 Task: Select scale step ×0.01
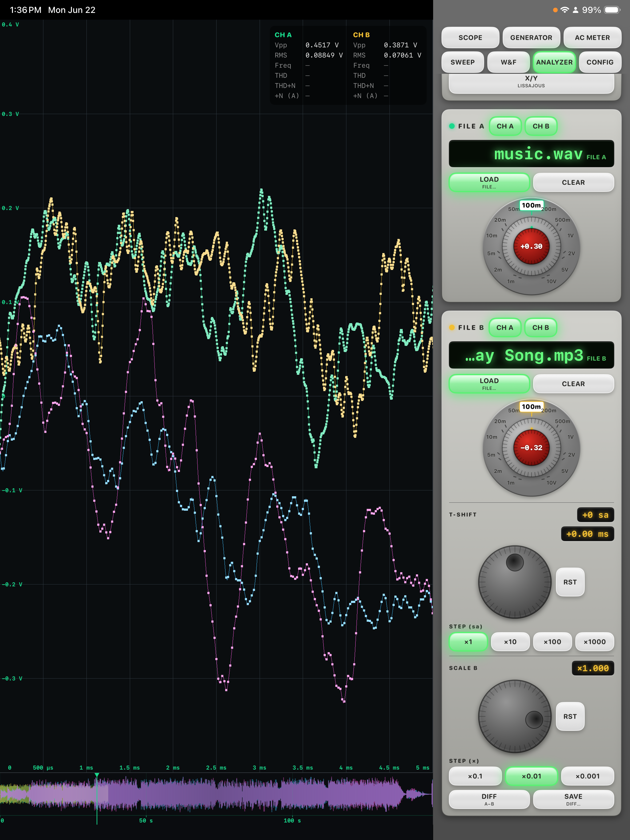tap(531, 776)
